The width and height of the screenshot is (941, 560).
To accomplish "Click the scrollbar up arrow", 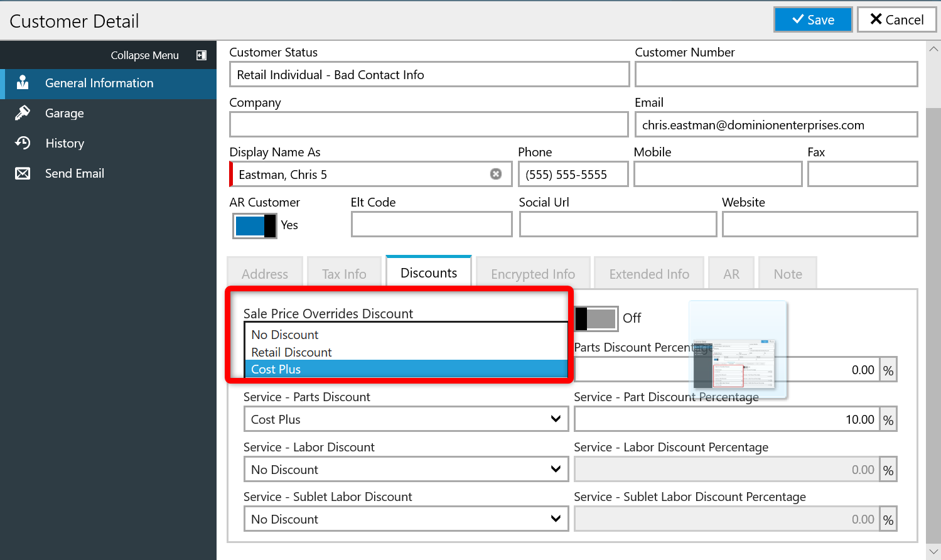I will [933, 48].
